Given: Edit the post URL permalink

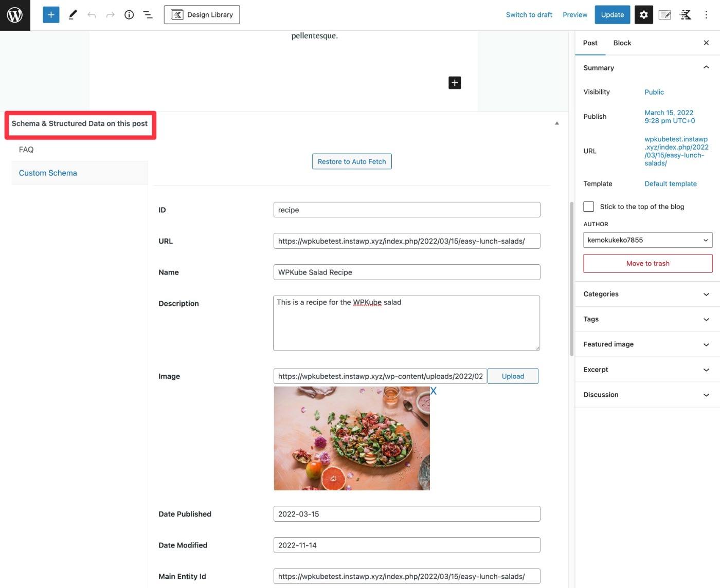Looking at the screenshot, I should click(676, 151).
